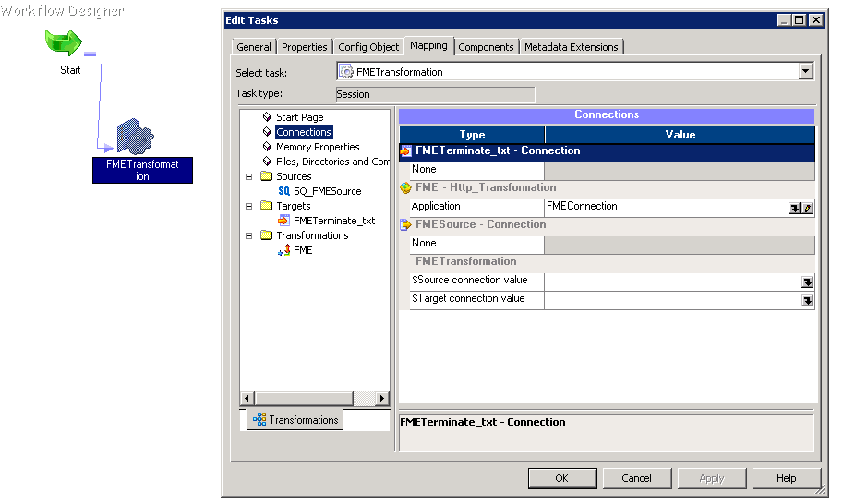843x504 pixels.
Task: Click the Session task type field
Action: coord(435,94)
